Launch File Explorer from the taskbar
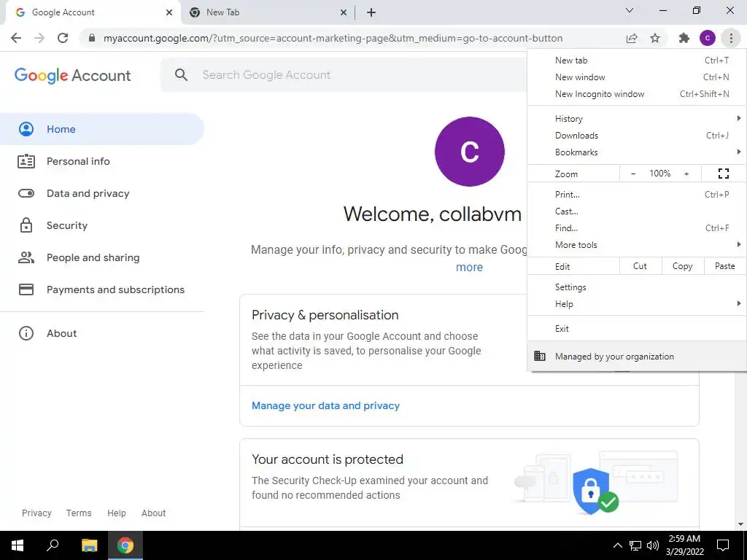This screenshot has height=560, width=747. (x=89, y=545)
